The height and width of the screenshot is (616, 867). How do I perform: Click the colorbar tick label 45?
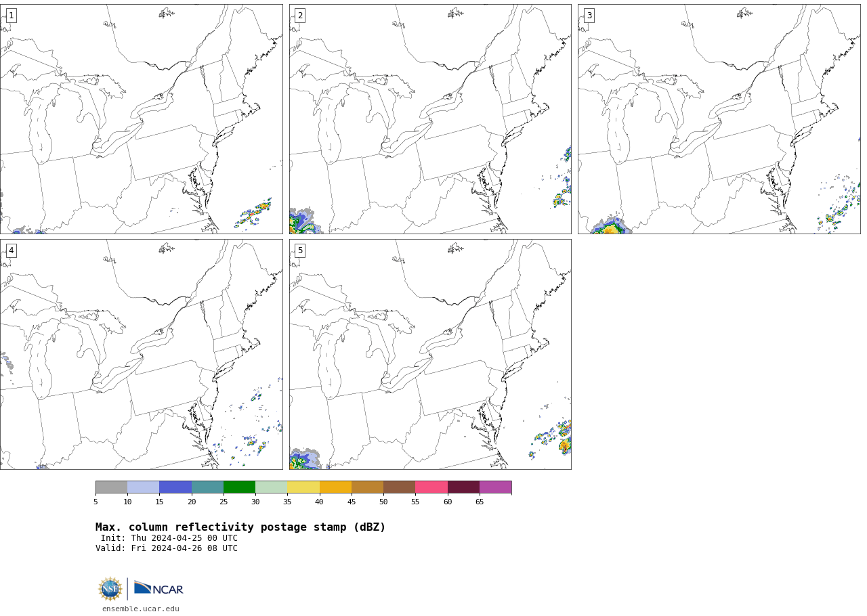352,502
